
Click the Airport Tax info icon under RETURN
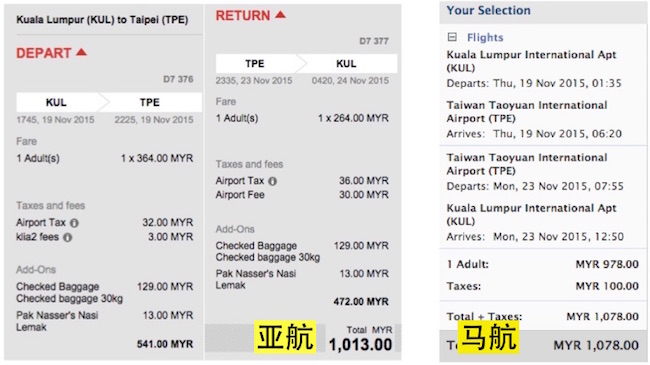(272, 181)
